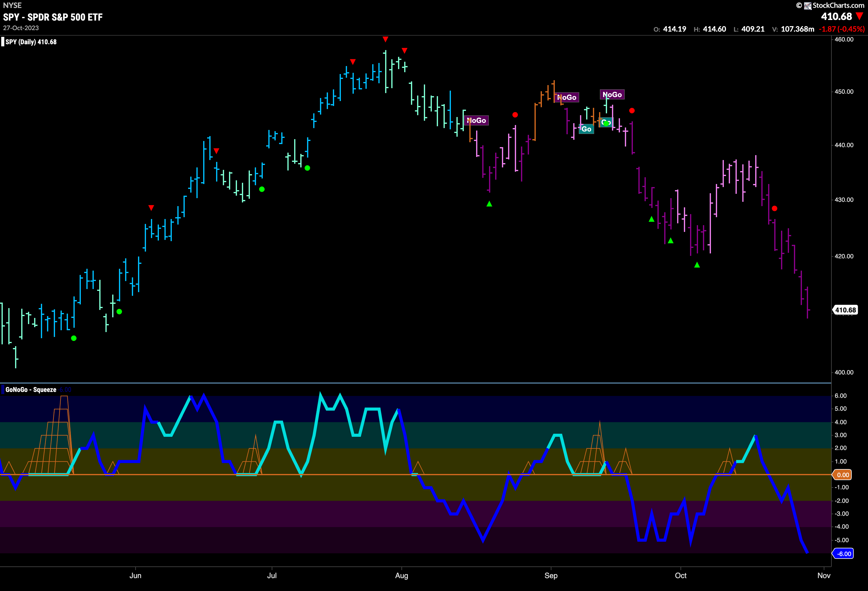The width and height of the screenshot is (868, 591).
Task: Click the red triangle near 440 in mid-June
Action: click(x=216, y=151)
